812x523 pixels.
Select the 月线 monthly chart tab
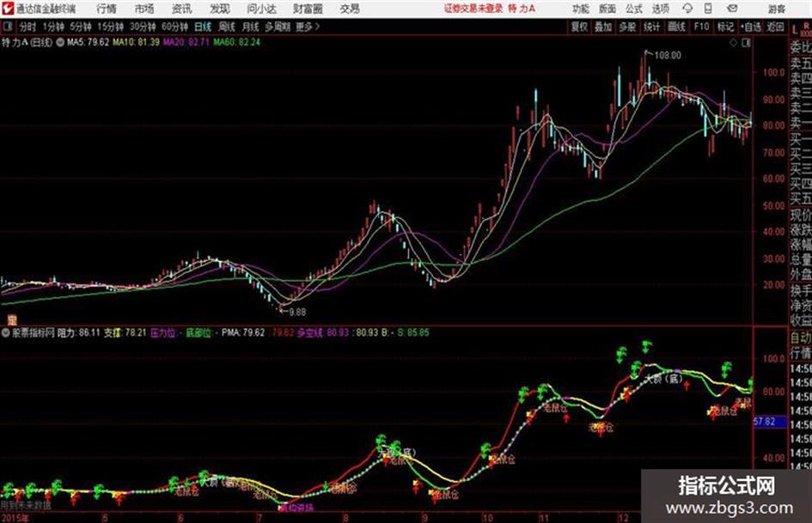250,27
